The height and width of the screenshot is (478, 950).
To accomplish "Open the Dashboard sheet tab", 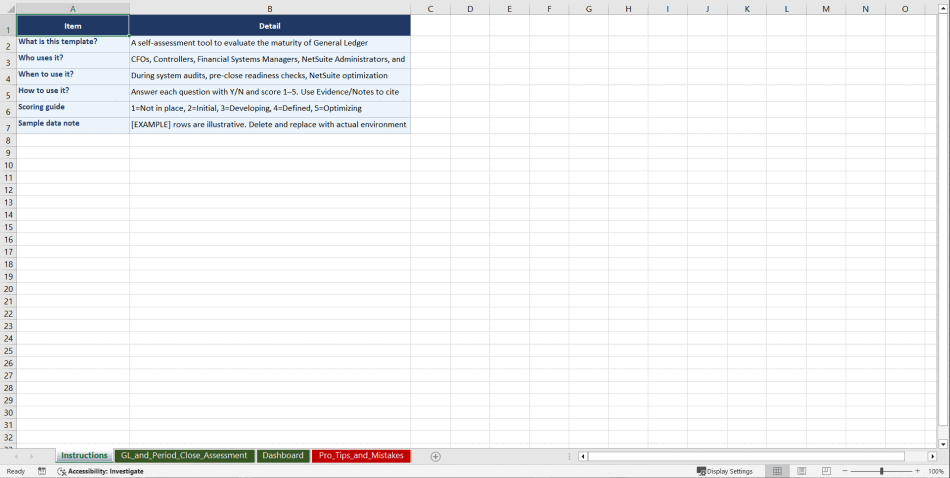I will [283, 456].
